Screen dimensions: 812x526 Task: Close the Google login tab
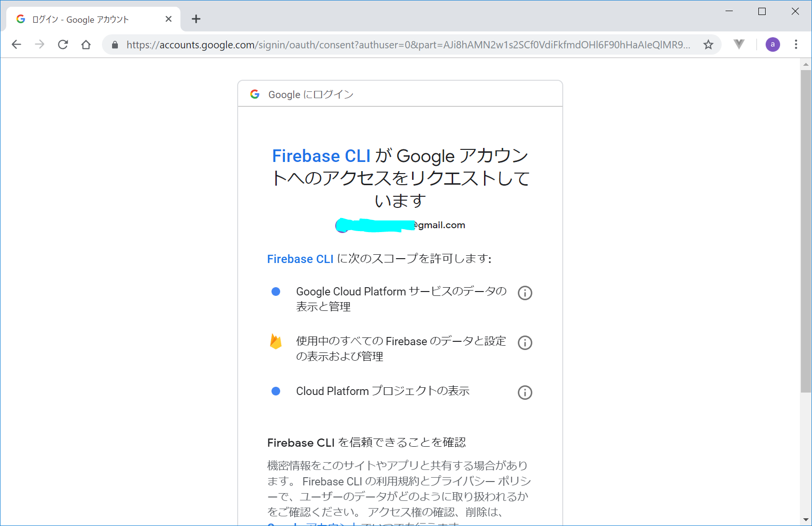[169, 19]
